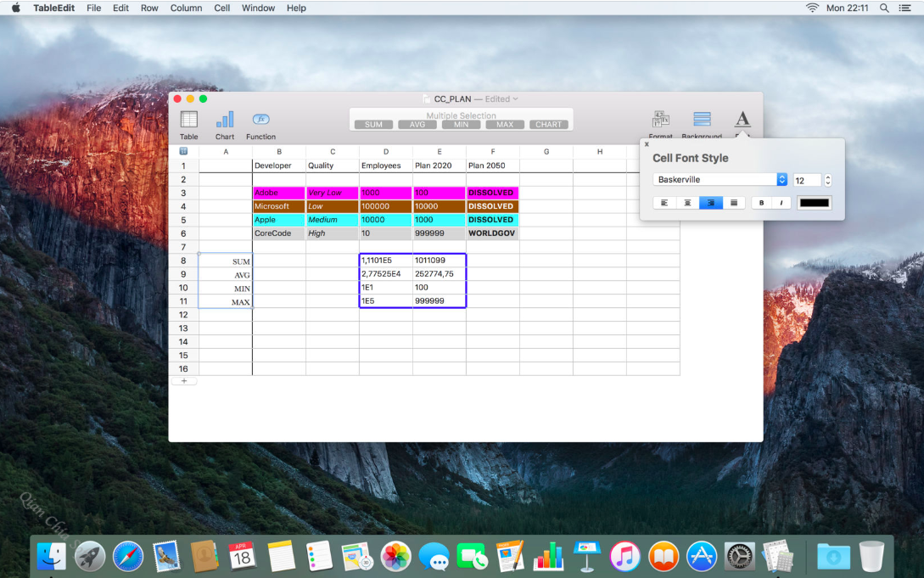Click the AVG quick function button
The width and height of the screenshot is (924, 578).
point(417,124)
